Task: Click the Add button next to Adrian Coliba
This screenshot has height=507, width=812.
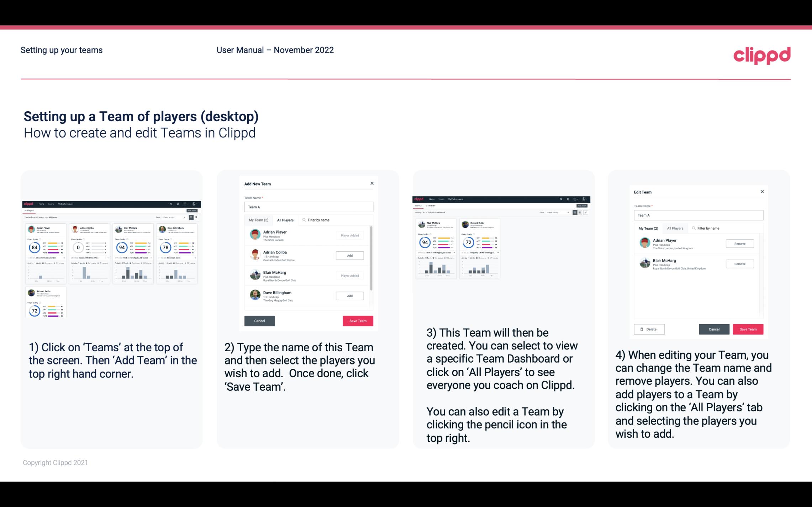Action: [349, 255]
